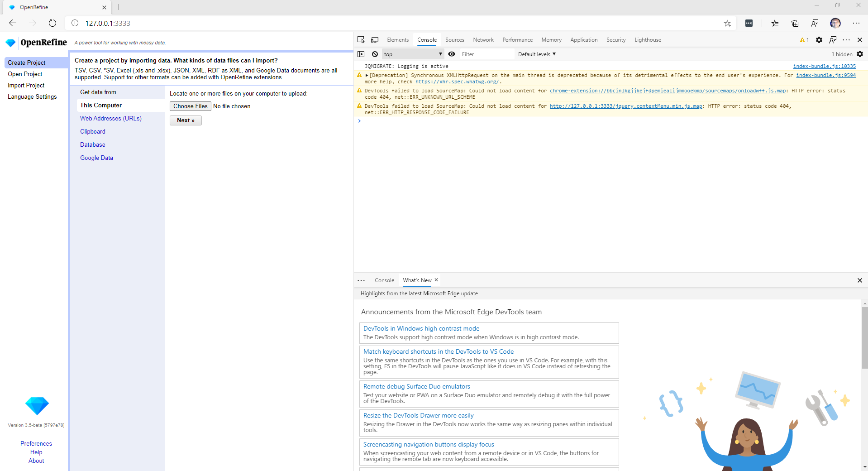The width and height of the screenshot is (868, 471).
Task: Switch to the Memory tab
Action: 552,40
